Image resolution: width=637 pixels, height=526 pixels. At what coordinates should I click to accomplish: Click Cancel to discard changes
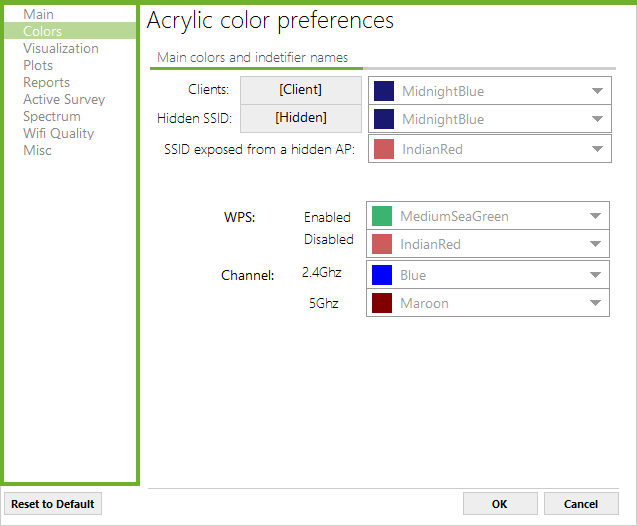pos(580,504)
